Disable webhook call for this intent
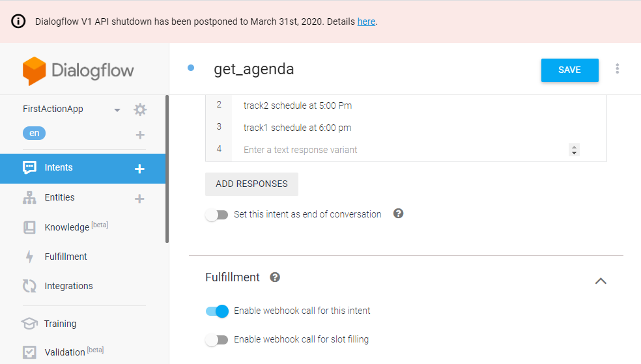This screenshot has width=641, height=364. [217, 311]
